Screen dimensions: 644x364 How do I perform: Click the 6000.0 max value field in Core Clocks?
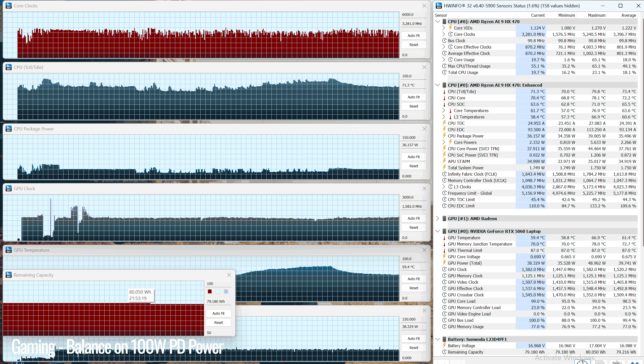(413, 14)
